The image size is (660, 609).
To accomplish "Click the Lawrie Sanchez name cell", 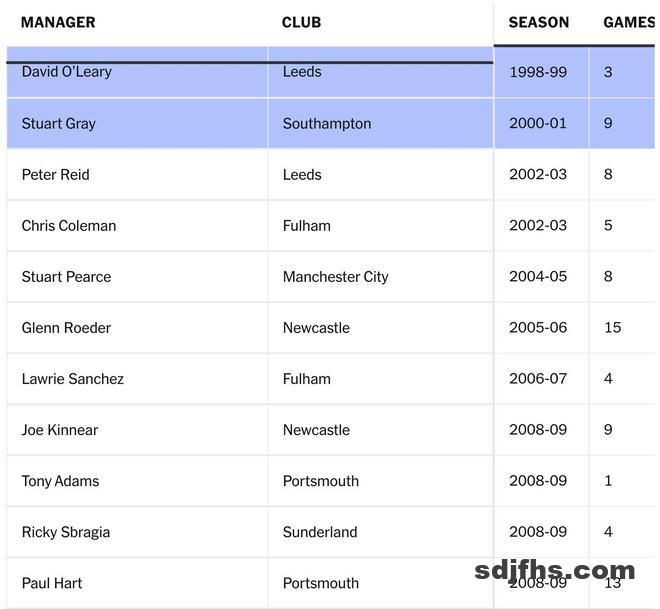I will coord(72,379).
